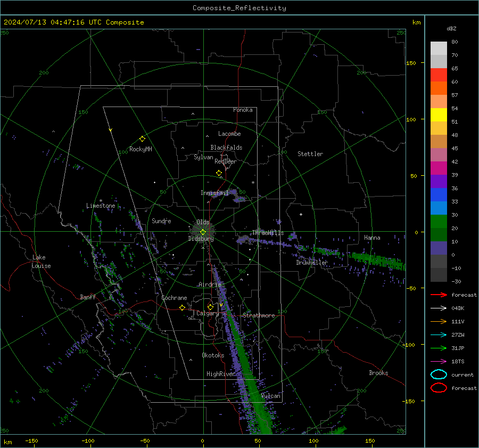Image resolution: width=479 pixels, height=448 pixels.
Task: Click the orange 57 dBZ swatch
Action: click(x=439, y=88)
